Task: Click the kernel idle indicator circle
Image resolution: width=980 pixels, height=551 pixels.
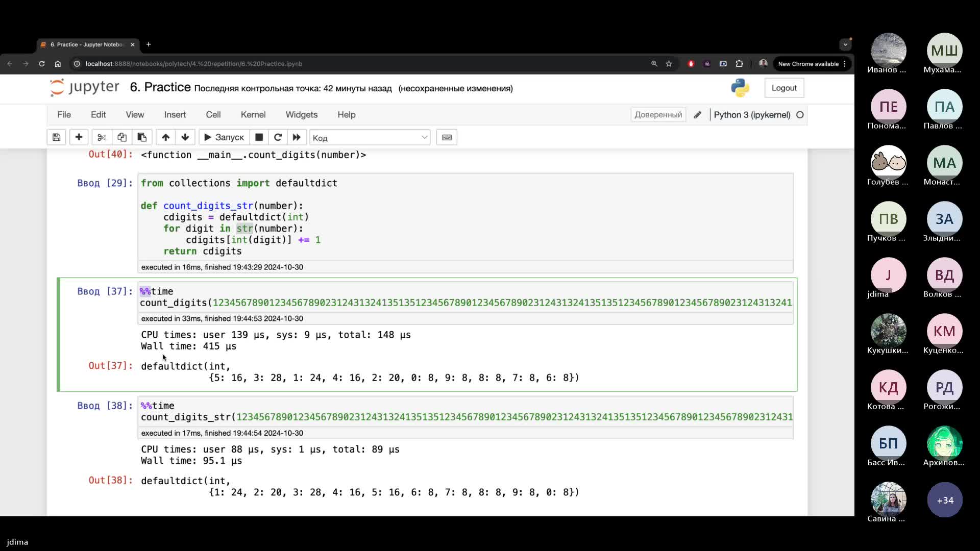Action: tap(800, 115)
